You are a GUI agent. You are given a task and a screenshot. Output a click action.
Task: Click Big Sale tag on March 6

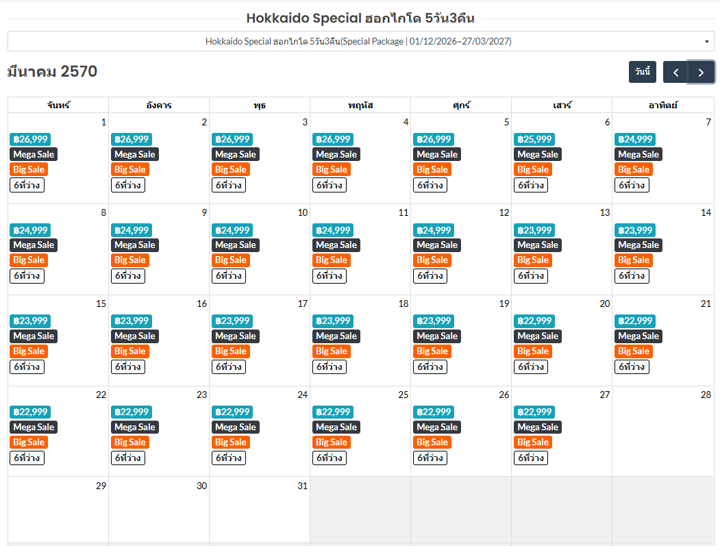click(x=533, y=169)
